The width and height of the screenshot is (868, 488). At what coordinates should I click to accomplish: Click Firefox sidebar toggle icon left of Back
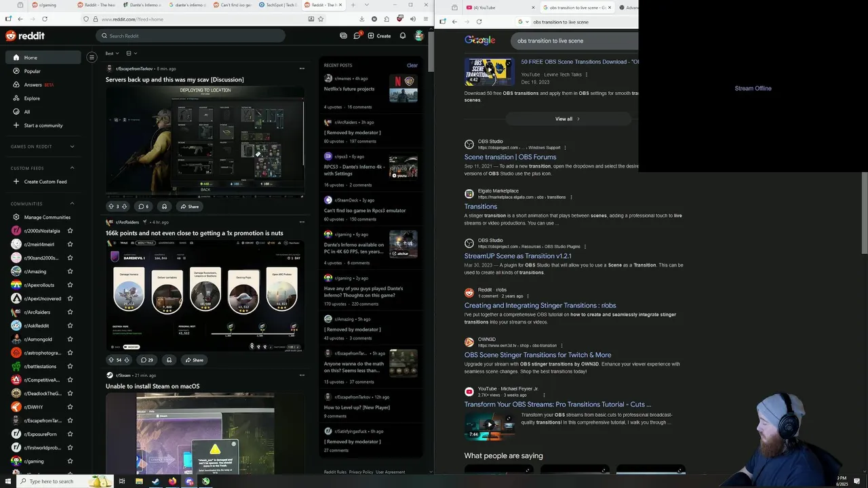pos(8,19)
